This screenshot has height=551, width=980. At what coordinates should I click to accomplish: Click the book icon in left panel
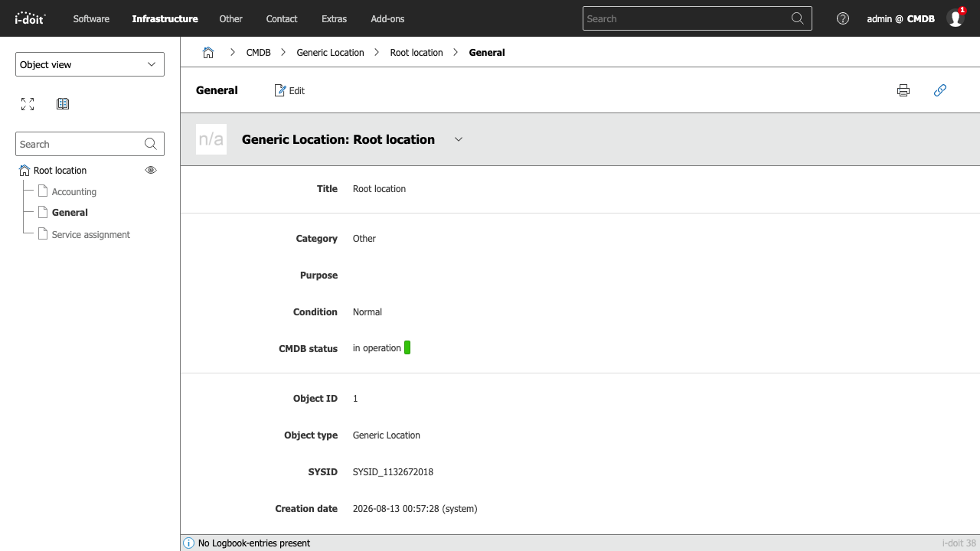coord(63,104)
